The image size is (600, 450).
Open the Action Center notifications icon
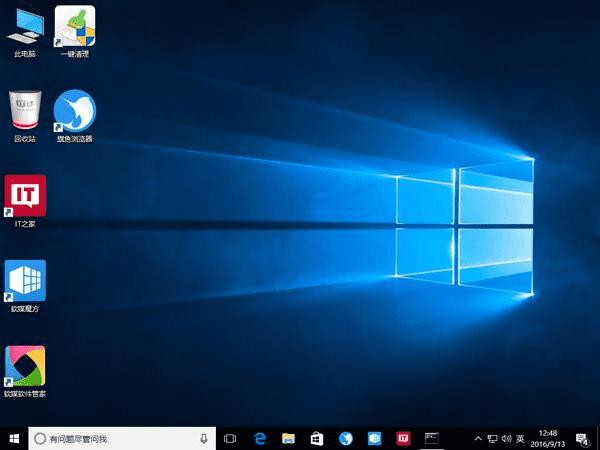point(582,439)
